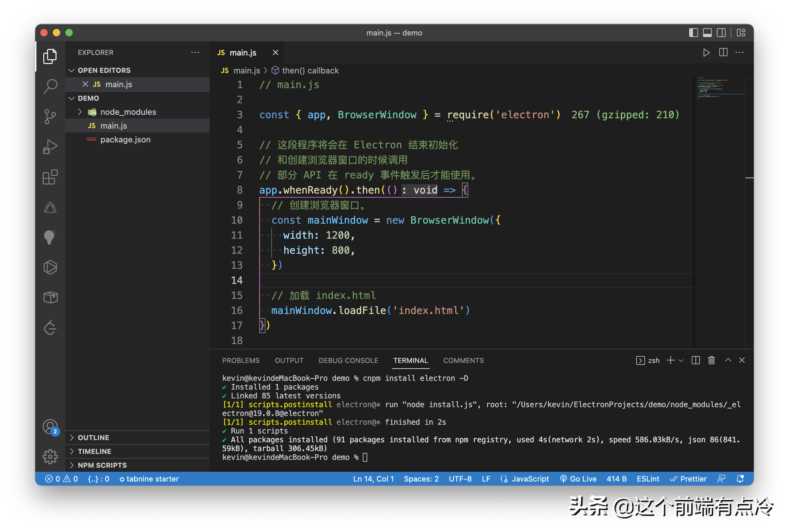
Task: Show errors and warnings count in status bar
Action: pos(62,479)
